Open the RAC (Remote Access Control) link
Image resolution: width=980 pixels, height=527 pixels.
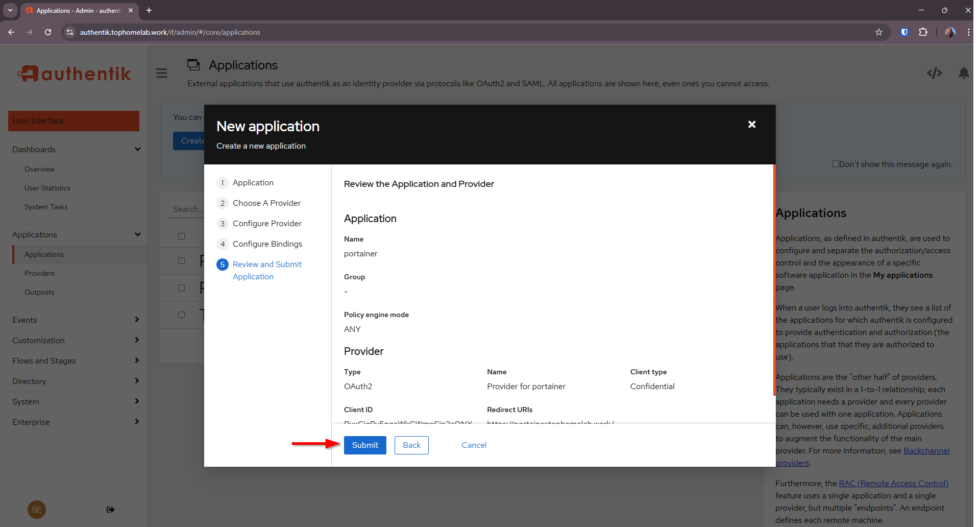pos(893,484)
